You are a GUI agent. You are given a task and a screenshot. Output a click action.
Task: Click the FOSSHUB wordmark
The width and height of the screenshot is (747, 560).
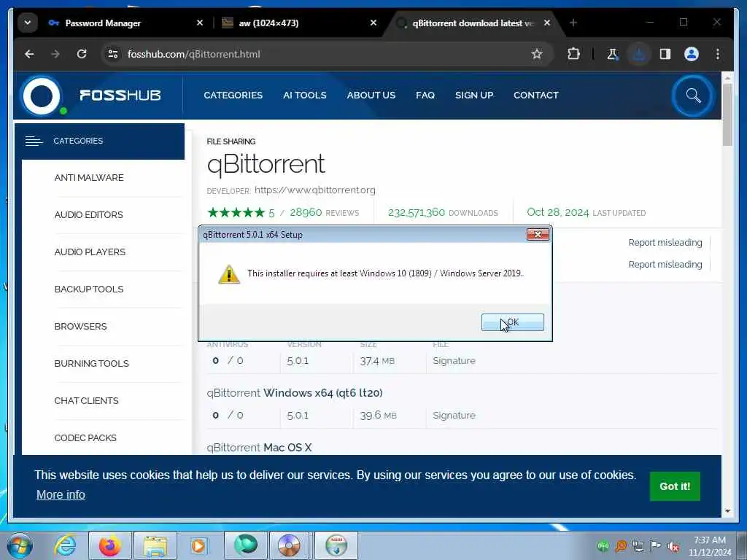click(120, 96)
